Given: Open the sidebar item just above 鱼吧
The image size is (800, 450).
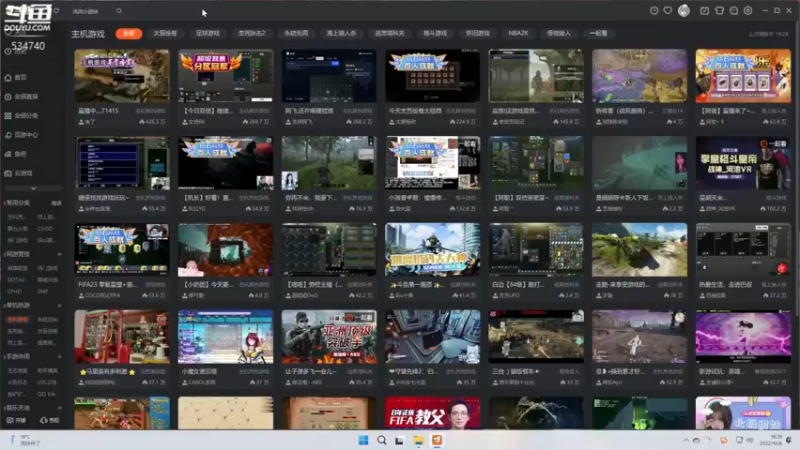Looking at the screenshot, I should [x=21, y=135].
